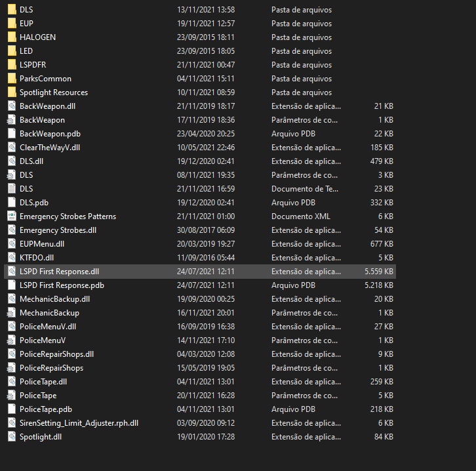Image resolution: width=476 pixels, height=471 pixels.
Task: Click the PoliceTape.dll file icon
Action: [12, 382]
